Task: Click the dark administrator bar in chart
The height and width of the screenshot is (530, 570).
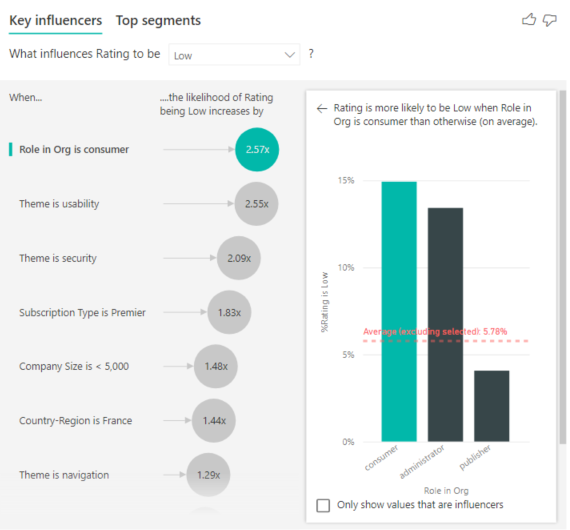Action: click(445, 325)
